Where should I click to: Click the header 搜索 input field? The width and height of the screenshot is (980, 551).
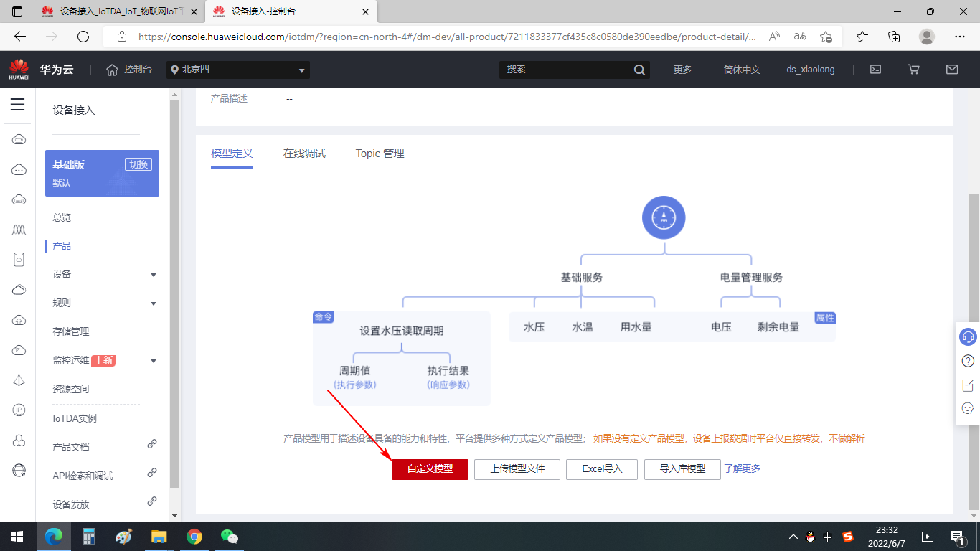(566, 70)
